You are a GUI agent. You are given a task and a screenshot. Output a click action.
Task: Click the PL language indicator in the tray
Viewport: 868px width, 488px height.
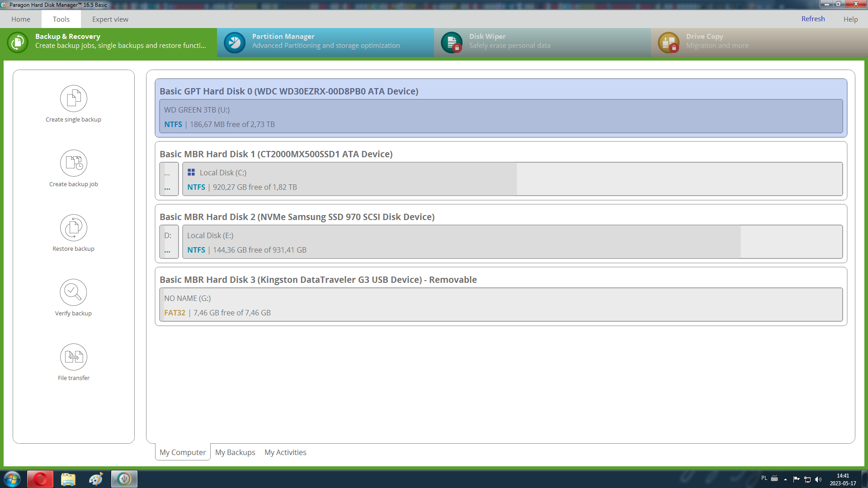point(764,478)
